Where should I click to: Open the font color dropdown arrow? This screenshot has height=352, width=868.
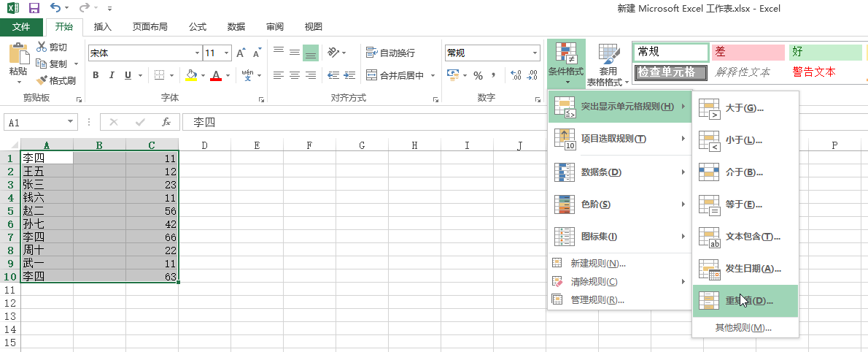[x=228, y=75]
